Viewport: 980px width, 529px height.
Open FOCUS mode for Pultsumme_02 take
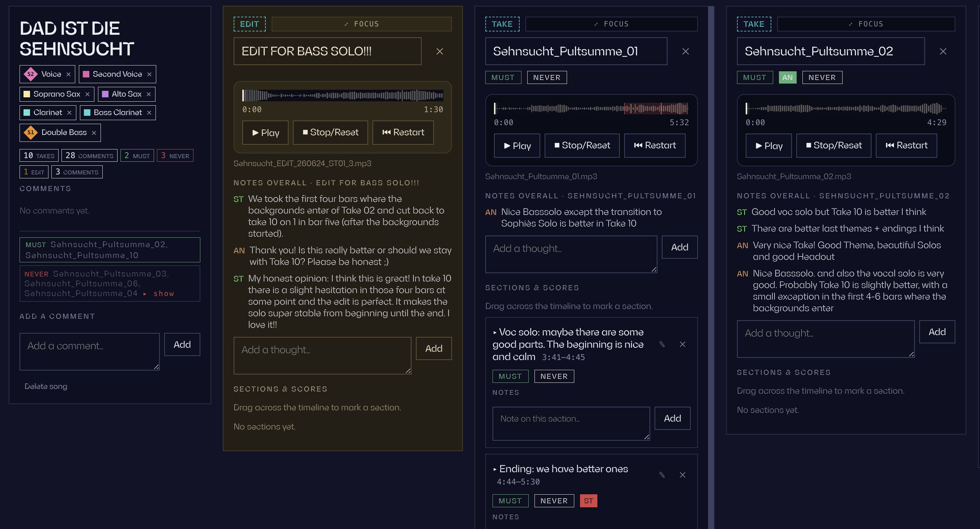tap(866, 24)
